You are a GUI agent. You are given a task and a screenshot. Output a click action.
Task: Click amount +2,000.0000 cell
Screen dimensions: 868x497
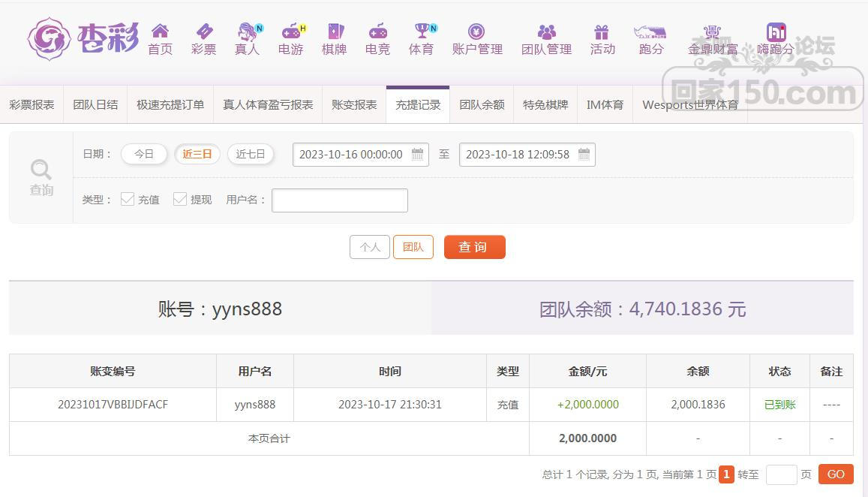coord(588,405)
